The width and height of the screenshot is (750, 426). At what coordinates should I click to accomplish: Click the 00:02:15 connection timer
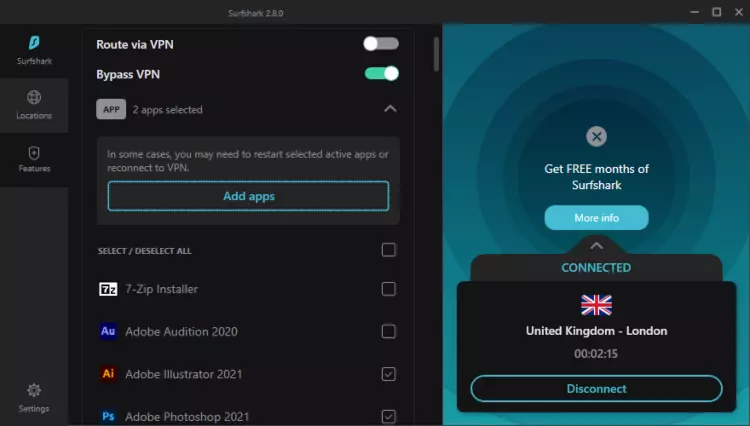596,354
